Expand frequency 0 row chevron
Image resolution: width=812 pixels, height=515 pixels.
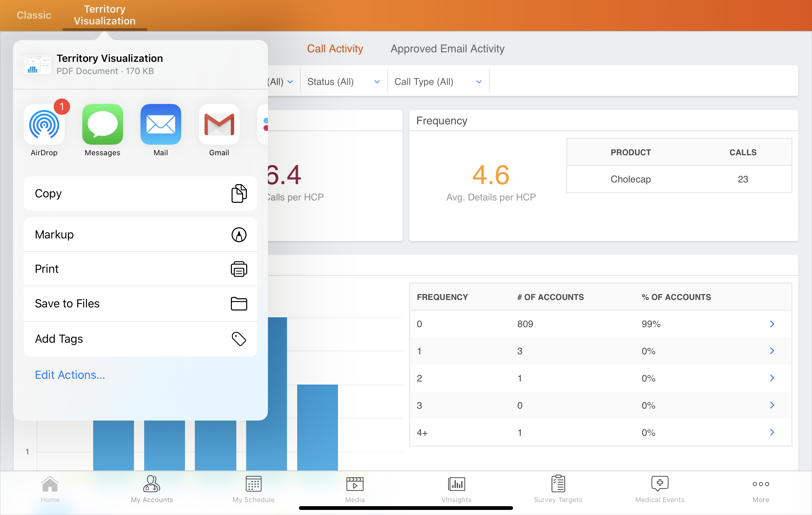(x=772, y=324)
